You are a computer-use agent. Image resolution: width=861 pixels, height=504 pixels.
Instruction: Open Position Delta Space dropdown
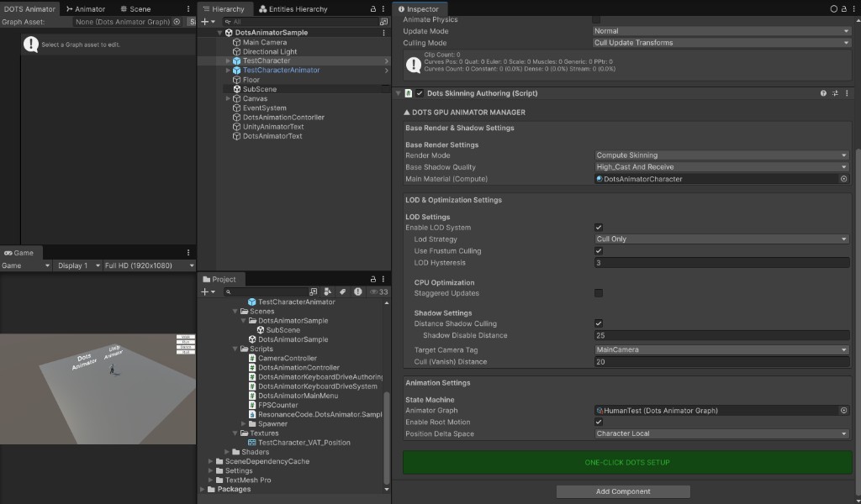click(x=722, y=433)
